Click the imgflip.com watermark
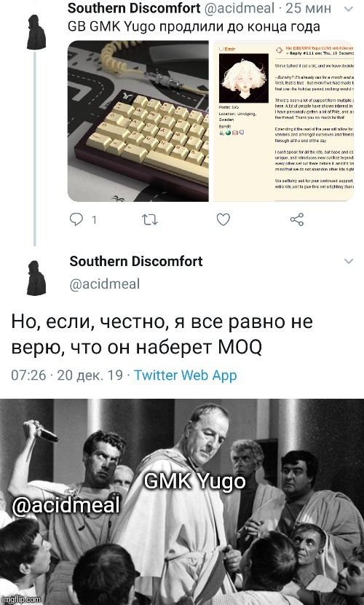This screenshot has width=364, height=605. (21, 599)
